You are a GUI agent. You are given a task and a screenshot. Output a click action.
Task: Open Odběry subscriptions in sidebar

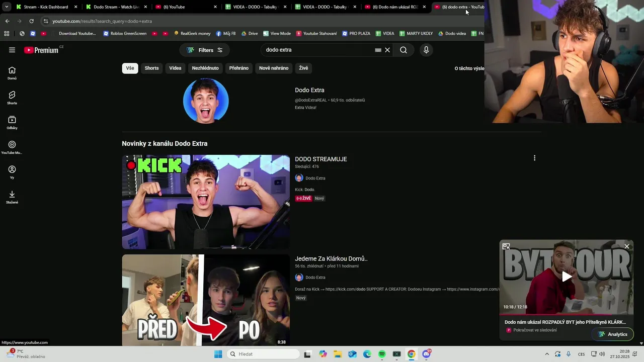click(x=12, y=123)
